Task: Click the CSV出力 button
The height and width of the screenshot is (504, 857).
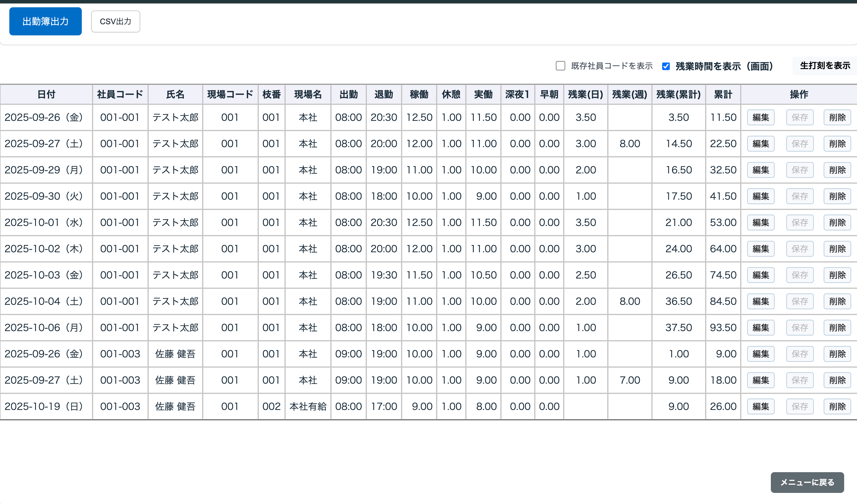Action: pyautogui.click(x=115, y=21)
